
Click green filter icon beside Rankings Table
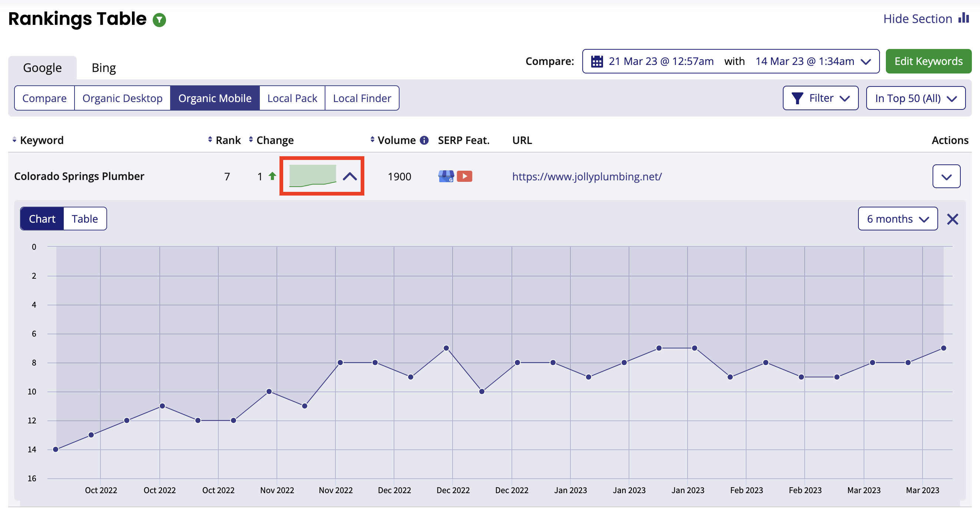pos(159,20)
